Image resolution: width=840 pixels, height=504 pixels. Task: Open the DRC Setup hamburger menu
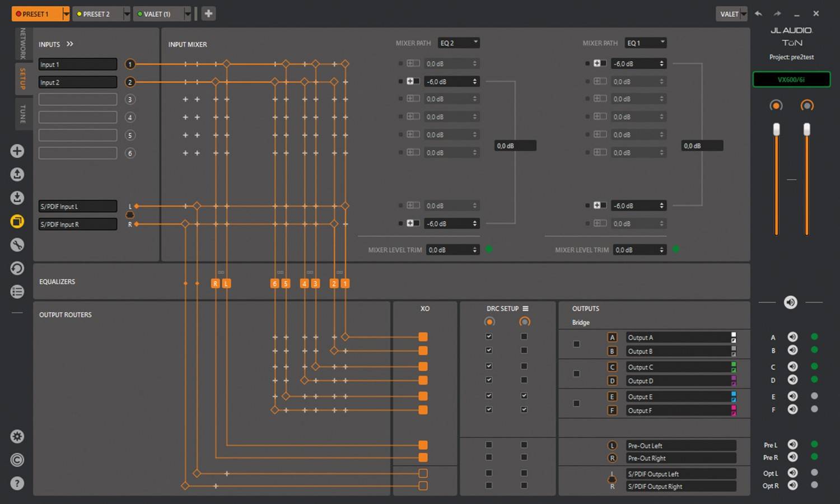tap(525, 309)
